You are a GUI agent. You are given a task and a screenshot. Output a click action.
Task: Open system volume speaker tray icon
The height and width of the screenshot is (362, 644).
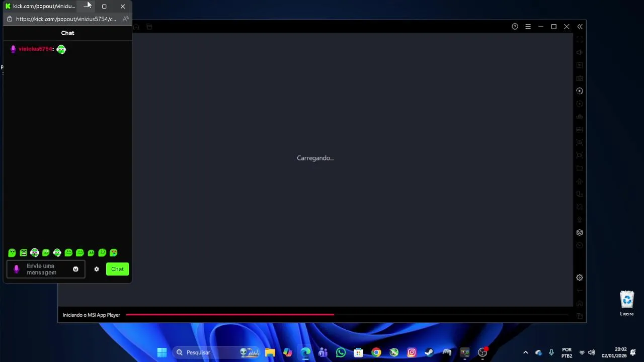click(x=592, y=352)
